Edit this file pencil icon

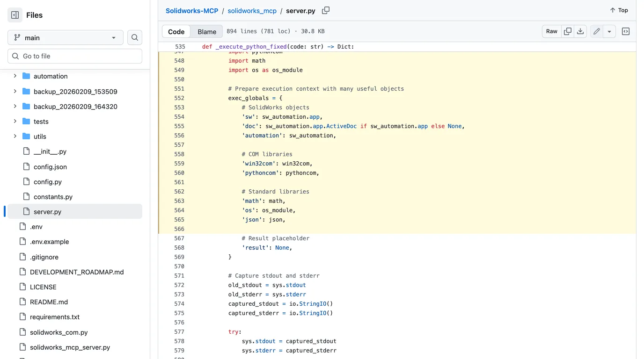(597, 31)
